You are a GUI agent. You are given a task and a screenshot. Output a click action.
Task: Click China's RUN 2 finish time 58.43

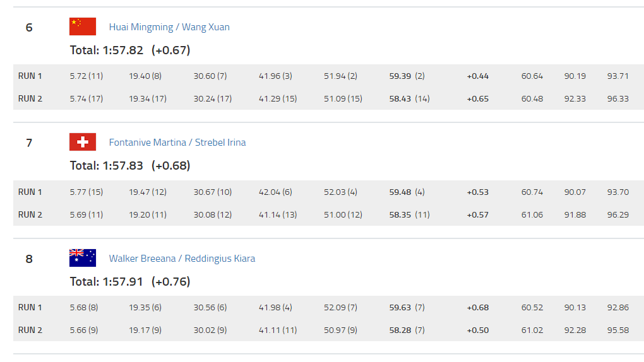[400, 99]
